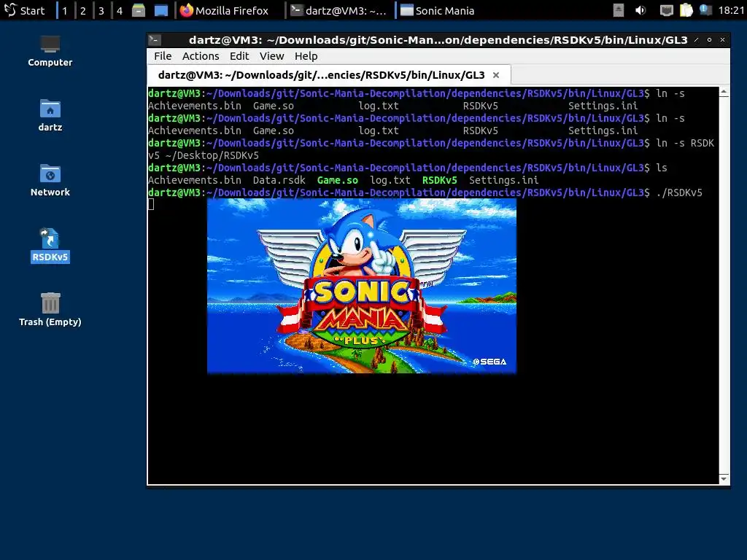Open the clipboard manager tray icon
Image resolution: width=747 pixels, height=560 pixels.
point(686,10)
